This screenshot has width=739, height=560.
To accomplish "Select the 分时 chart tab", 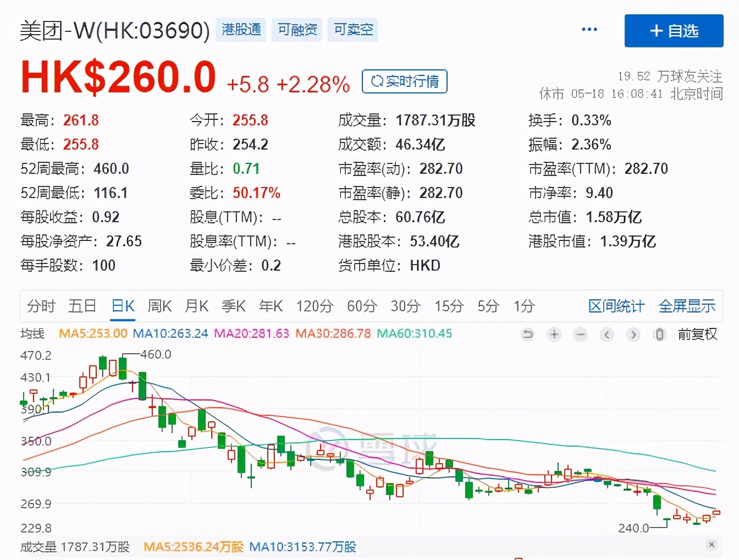I will pyautogui.click(x=42, y=306).
